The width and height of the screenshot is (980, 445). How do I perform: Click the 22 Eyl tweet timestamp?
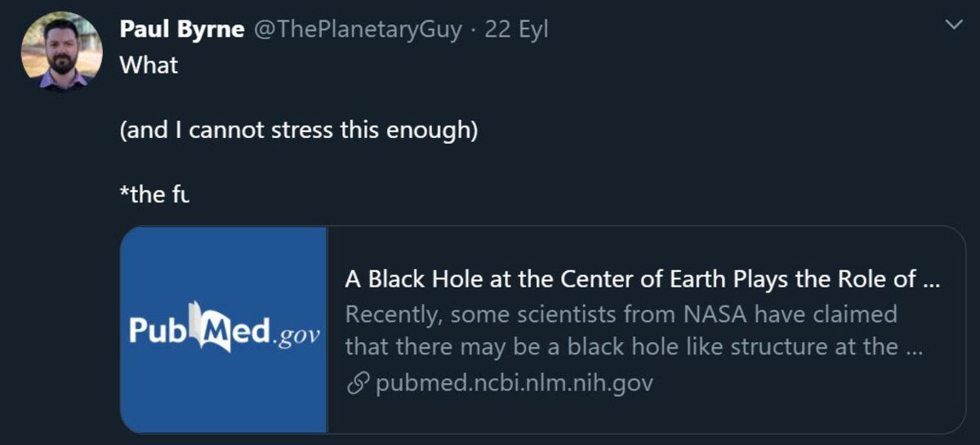(x=516, y=30)
